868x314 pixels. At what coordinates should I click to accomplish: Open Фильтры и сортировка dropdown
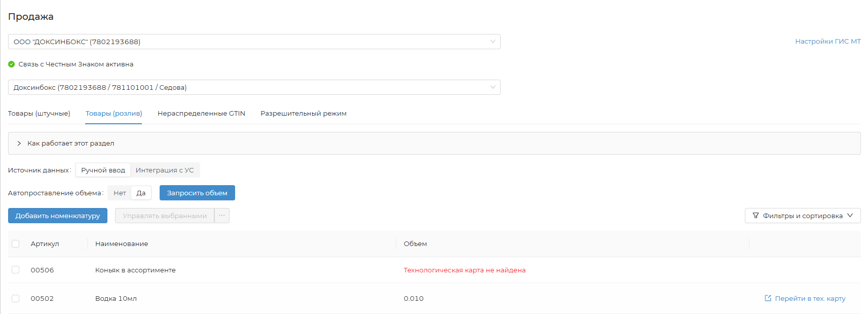pyautogui.click(x=802, y=216)
